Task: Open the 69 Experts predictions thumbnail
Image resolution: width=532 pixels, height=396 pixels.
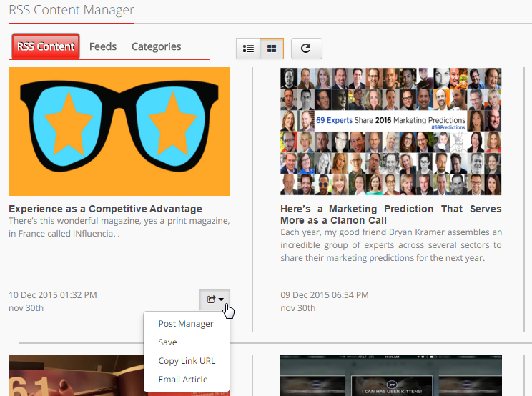Action: (x=390, y=132)
